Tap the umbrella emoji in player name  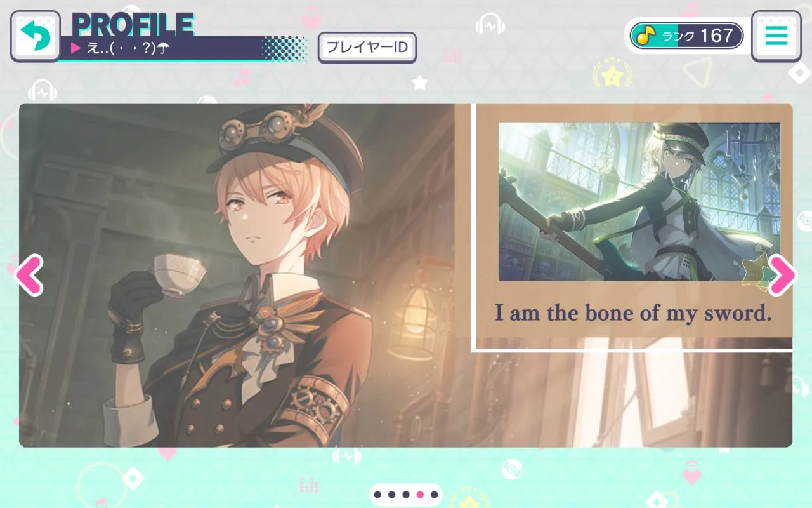(164, 48)
